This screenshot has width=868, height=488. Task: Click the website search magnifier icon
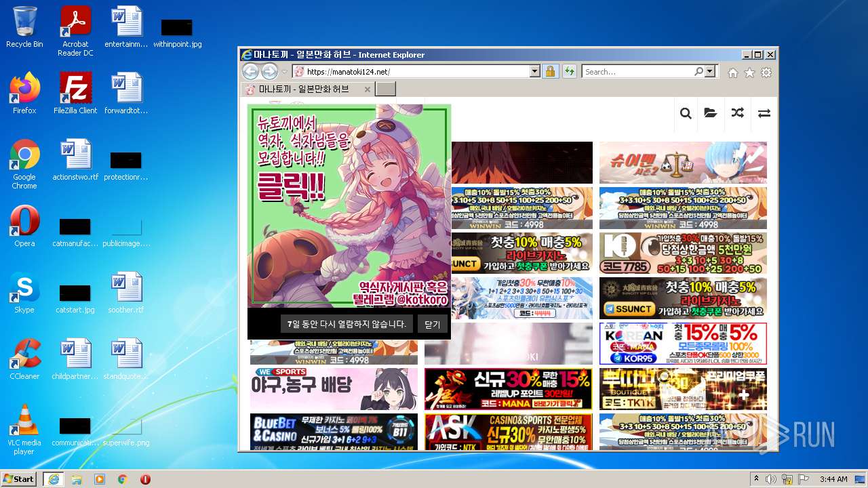[x=686, y=113]
